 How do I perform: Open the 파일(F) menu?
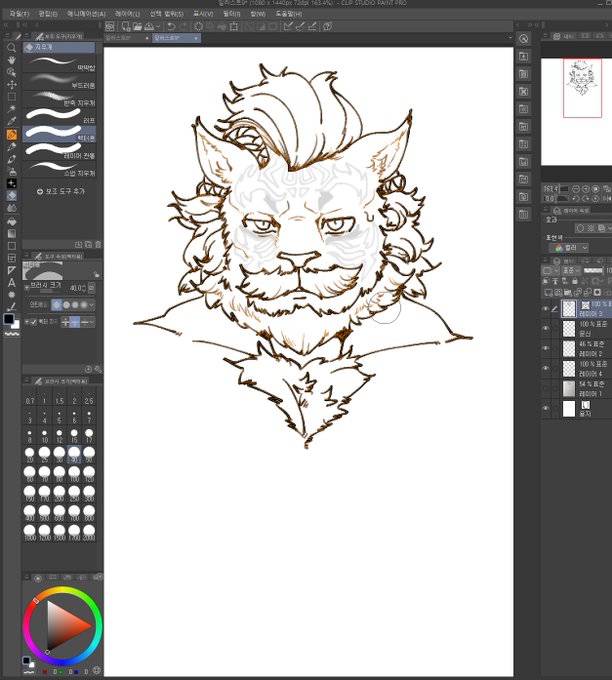tap(19, 14)
